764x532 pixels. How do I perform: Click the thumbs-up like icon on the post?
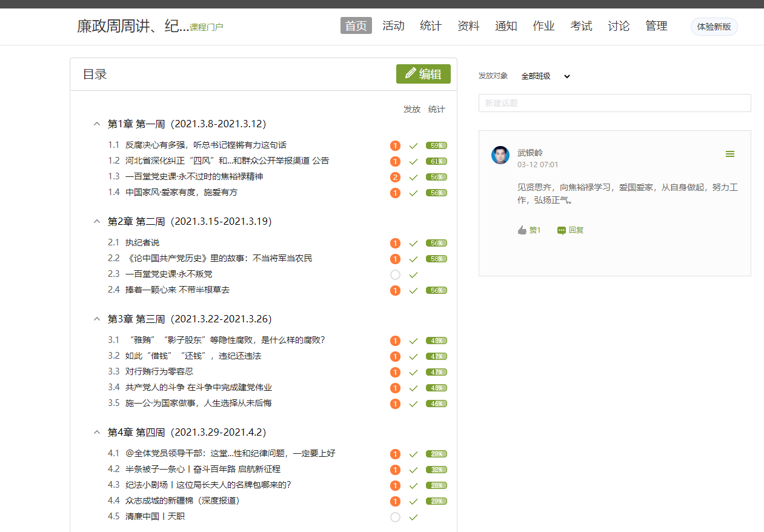click(x=522, y=230)
